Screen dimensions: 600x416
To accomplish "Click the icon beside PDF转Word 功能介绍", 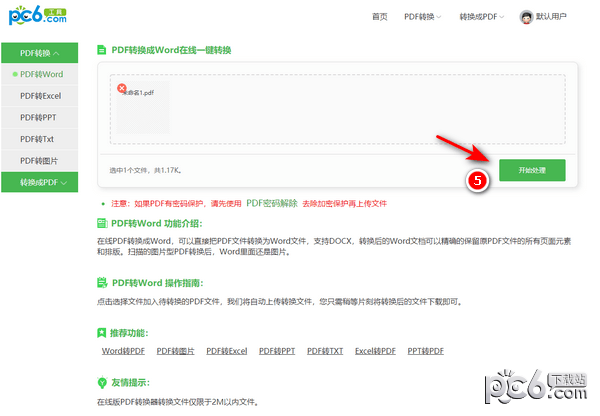I will click(101, 224).
